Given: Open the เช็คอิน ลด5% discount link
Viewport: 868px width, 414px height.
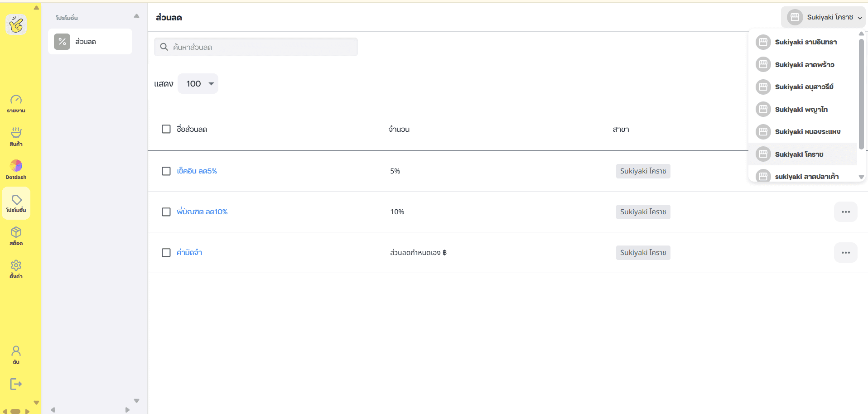Looking at the screenshot, I should [x=197, y=171].
